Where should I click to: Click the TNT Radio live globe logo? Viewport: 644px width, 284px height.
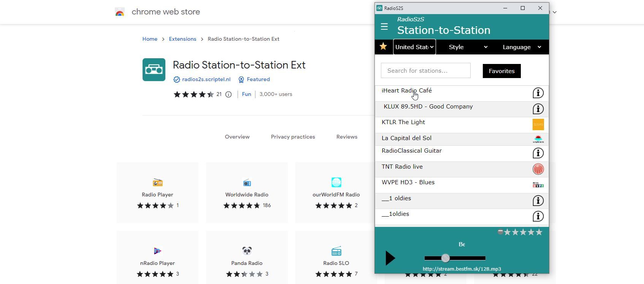tap(538, 169)
